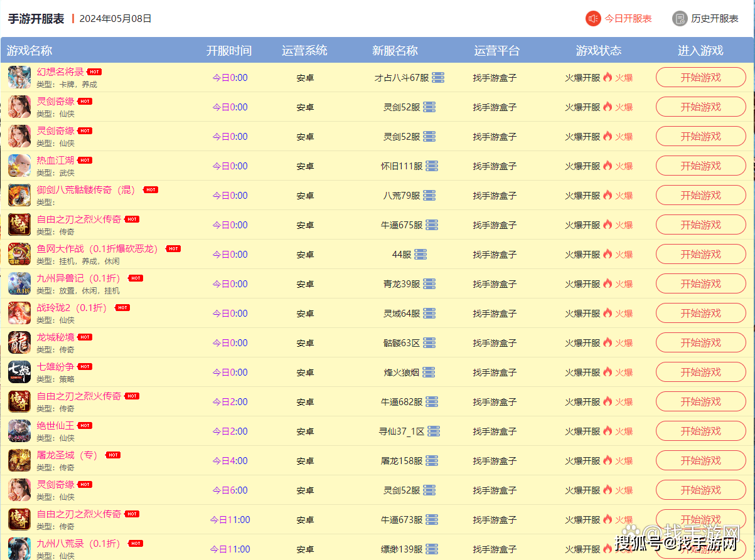This screenshot has height=560, width=755.
Task: Click the HOT badge beside 九州异兽记
Action: (136, 278)
